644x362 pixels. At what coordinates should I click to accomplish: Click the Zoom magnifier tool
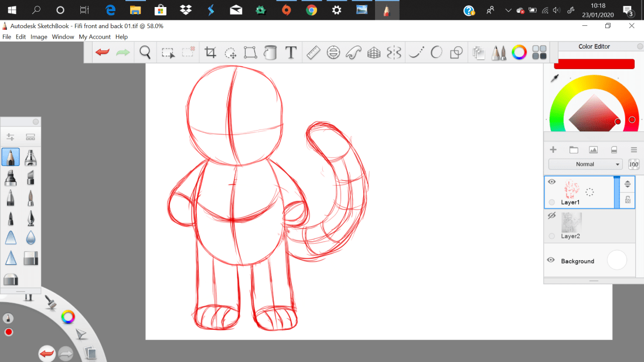145,53
